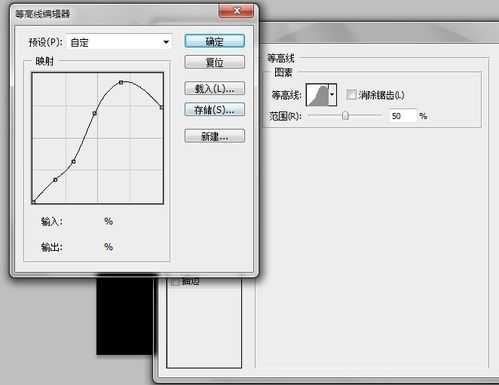Click the 存储(S)... save button

click(214, 110)
